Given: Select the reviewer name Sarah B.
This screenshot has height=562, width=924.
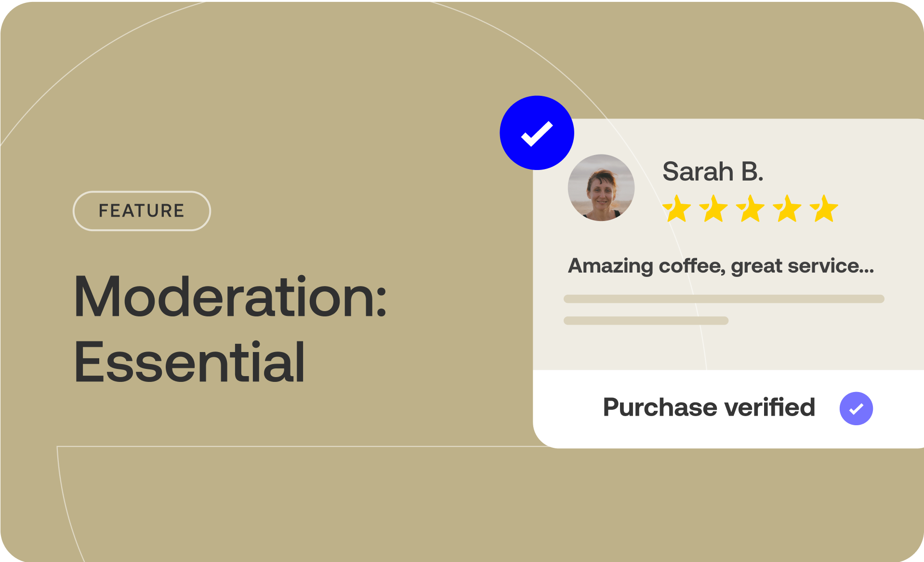Looking at the screenshot, I should [x=713, y=171].
